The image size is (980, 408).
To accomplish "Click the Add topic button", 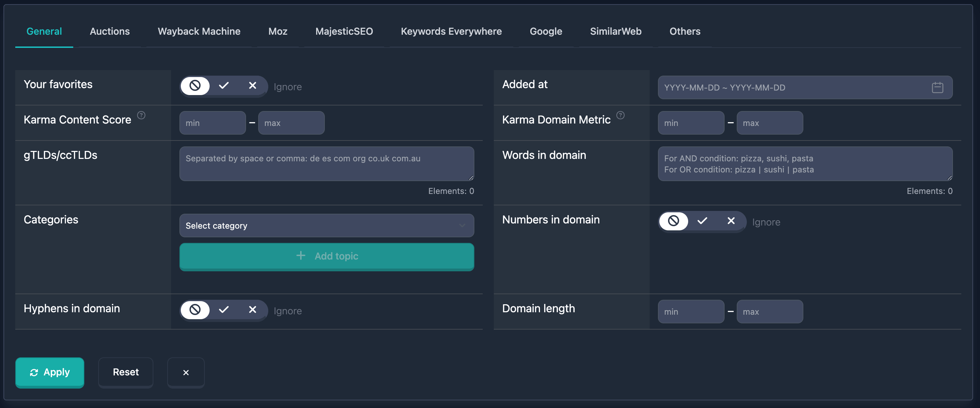I will click(x=327, y=256).
